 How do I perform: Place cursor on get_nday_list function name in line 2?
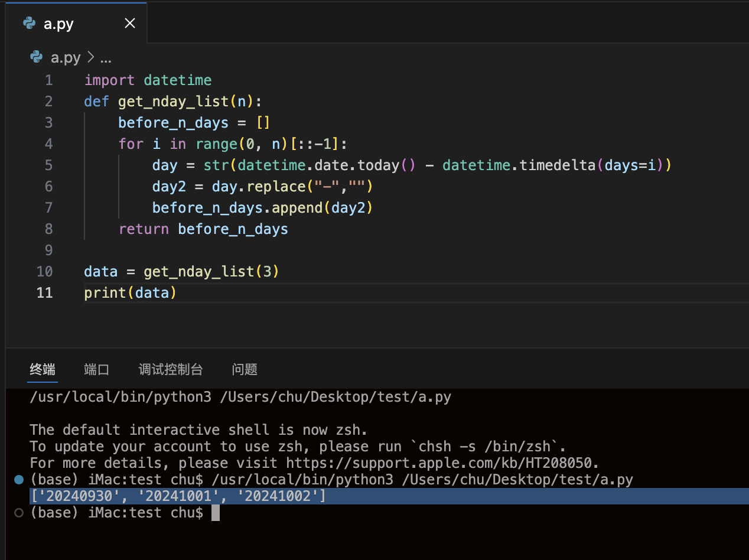[x=173, y=101]
